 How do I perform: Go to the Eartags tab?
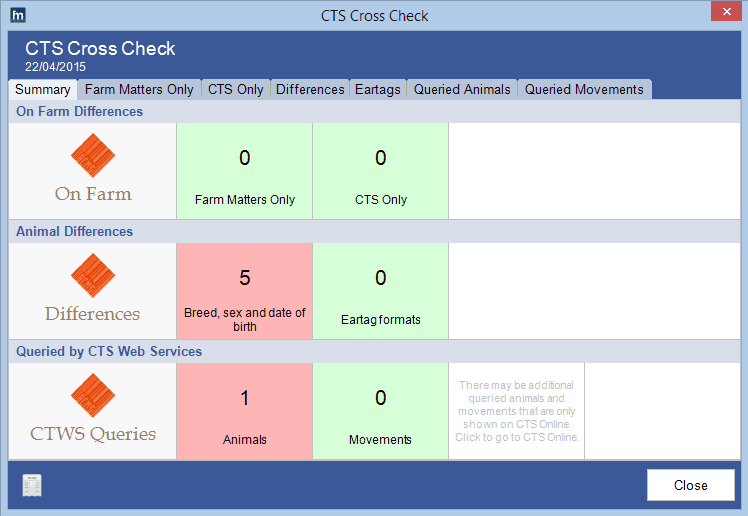pos(378,90)
